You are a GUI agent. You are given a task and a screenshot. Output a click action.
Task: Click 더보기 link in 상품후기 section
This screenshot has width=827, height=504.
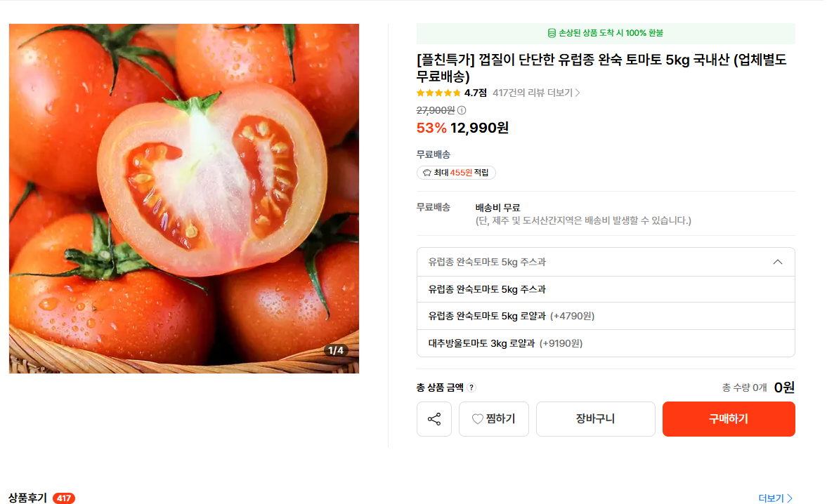click(x=775, y=498)
